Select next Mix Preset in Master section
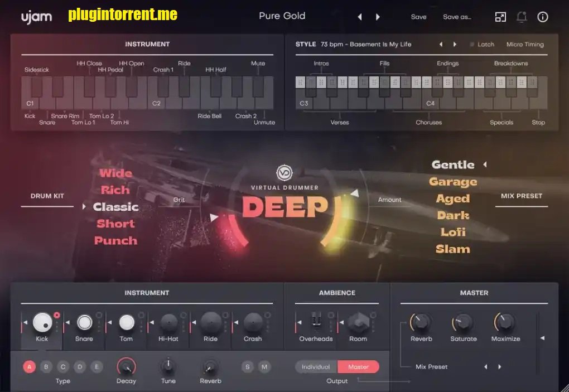Image resolution: width=569 pixels, height=392 pixels. pos(500,366)
